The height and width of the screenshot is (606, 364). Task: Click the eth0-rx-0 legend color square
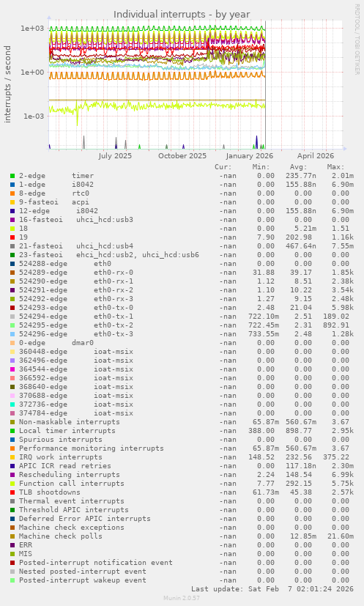tap(12, 273)
